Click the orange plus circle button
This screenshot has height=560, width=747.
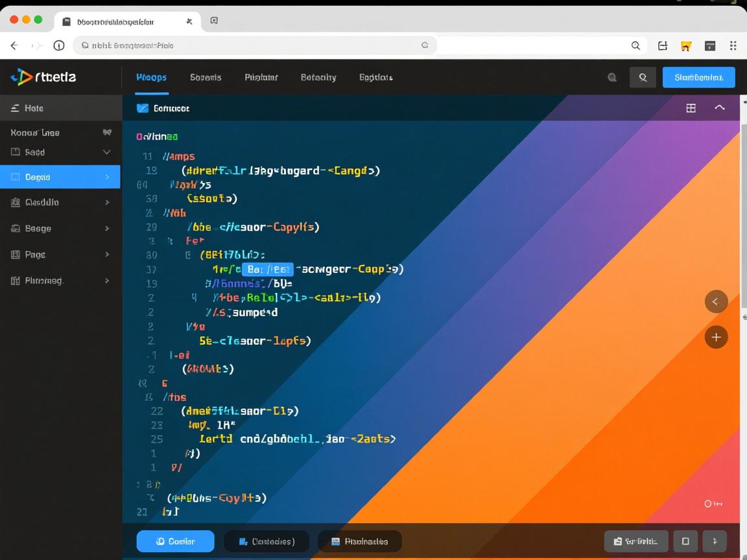tap(716, 337)
